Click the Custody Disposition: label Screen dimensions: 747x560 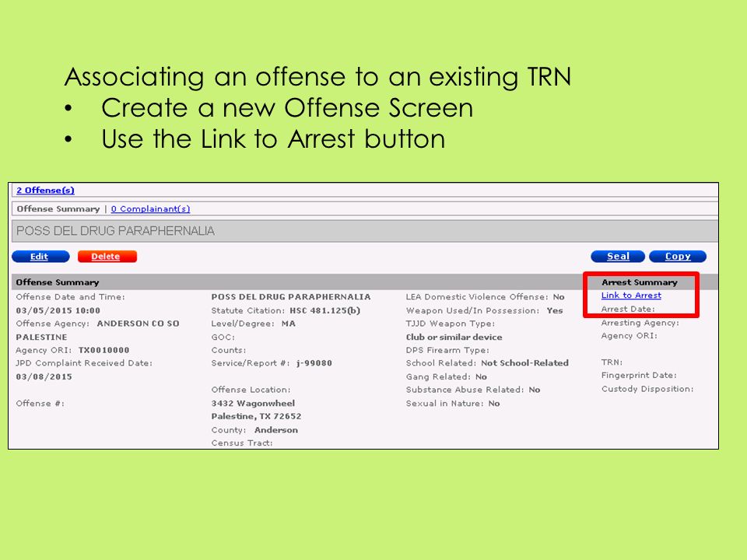point(647,389)
